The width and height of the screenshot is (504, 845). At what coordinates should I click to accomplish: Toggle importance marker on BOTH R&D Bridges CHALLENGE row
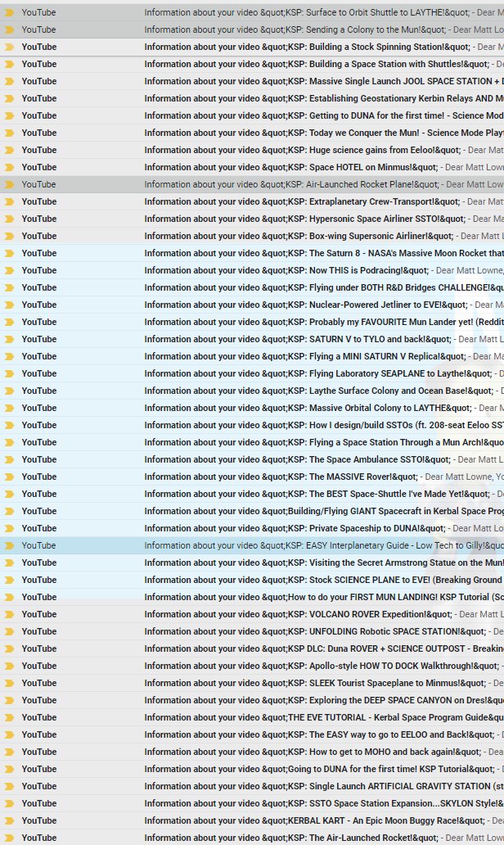[x=9, y=287]
